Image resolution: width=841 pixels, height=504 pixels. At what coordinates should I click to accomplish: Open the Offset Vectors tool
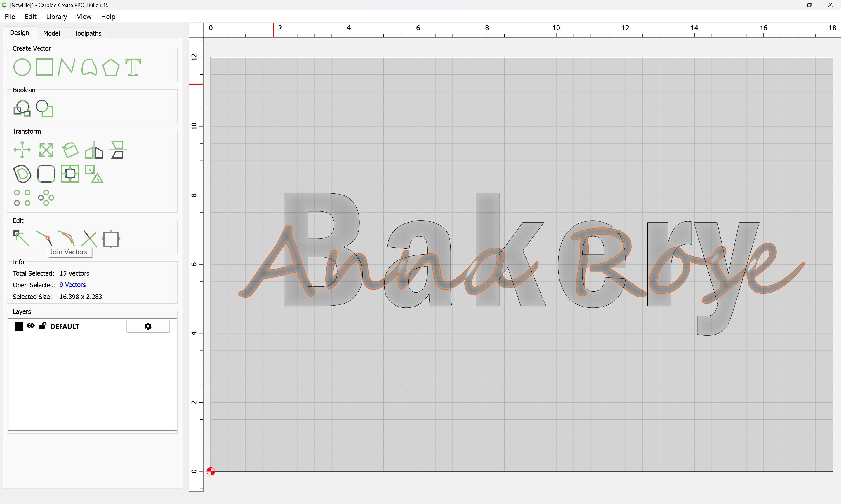(x=22, y=174)
